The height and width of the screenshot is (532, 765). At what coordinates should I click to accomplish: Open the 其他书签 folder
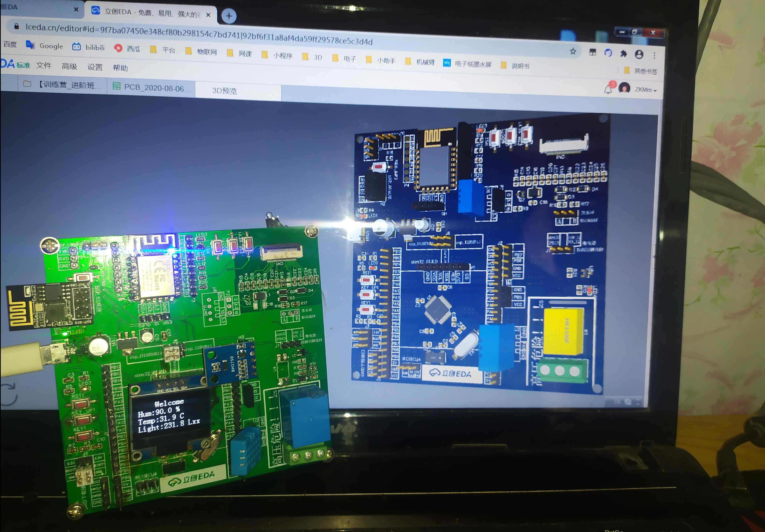point(640,71)
